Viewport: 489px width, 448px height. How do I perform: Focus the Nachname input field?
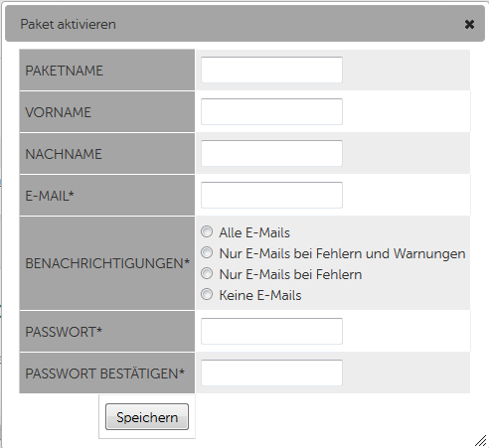pos(271,153)
